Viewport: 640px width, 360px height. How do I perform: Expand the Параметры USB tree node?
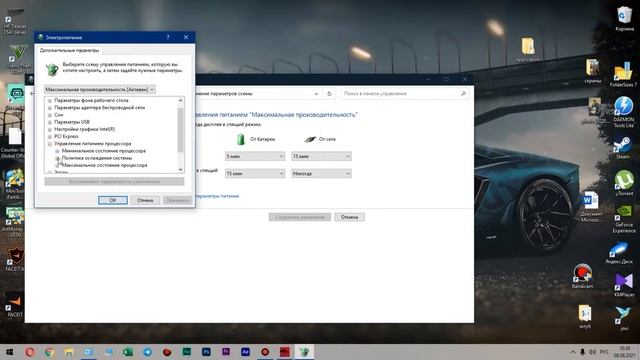50,122
